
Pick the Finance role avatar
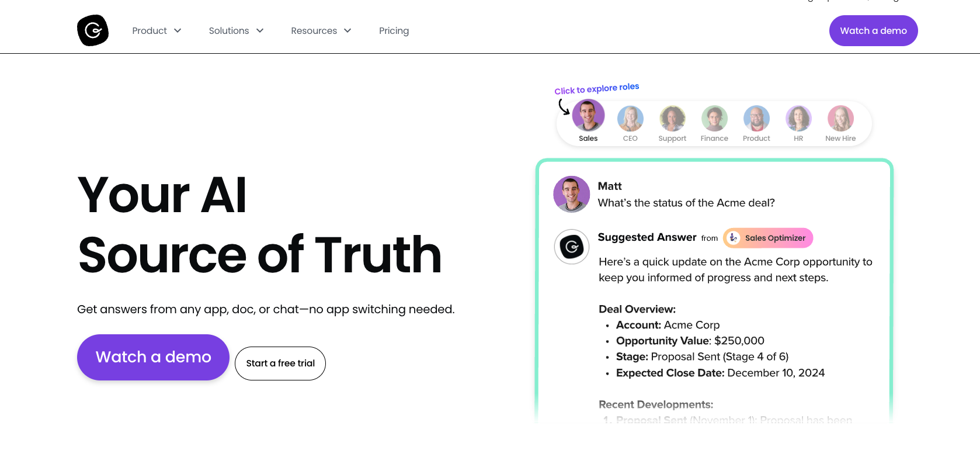[714, 119]
